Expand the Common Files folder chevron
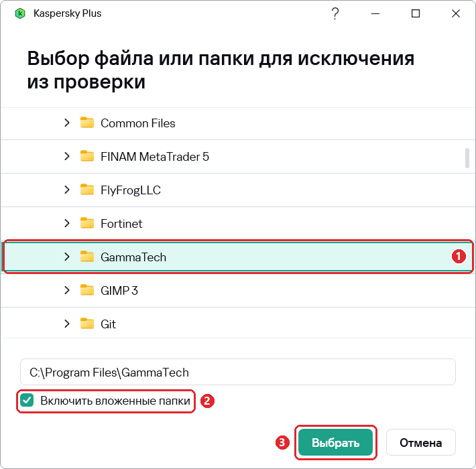 pyautogui.click(x=67, y=123)
